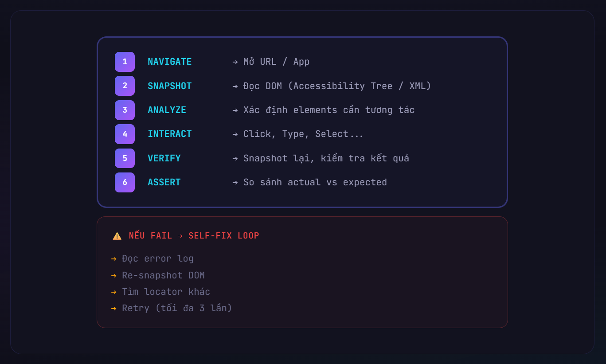Click the 'Retry (tối đa 3 lần)' item
This screenshot has width=606, height=364.
(x=177, y=308)
